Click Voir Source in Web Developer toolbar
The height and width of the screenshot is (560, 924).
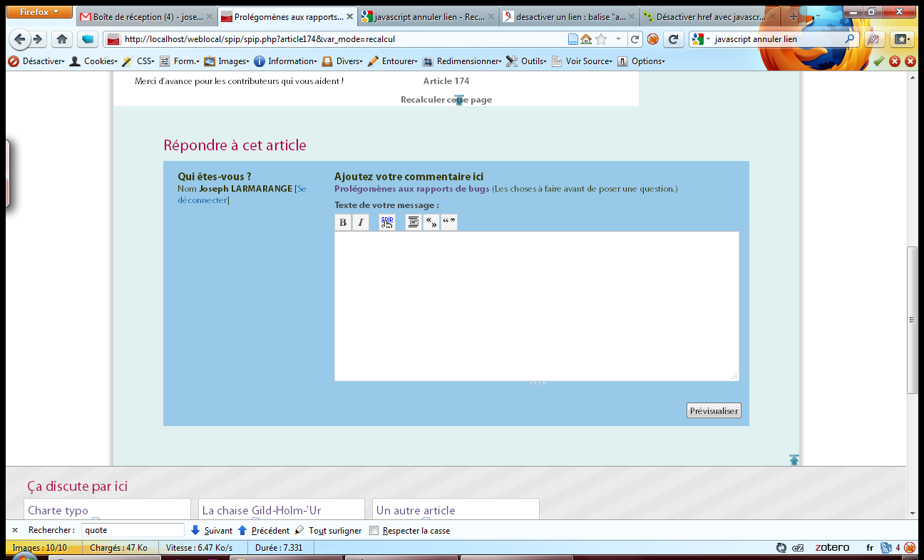[x=582, y=61]
